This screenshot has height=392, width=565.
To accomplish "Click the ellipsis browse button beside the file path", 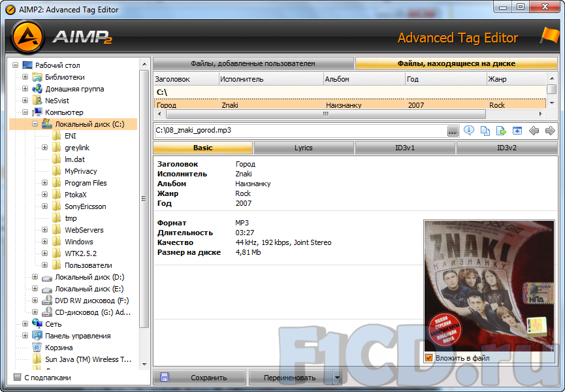I will 453,131.
